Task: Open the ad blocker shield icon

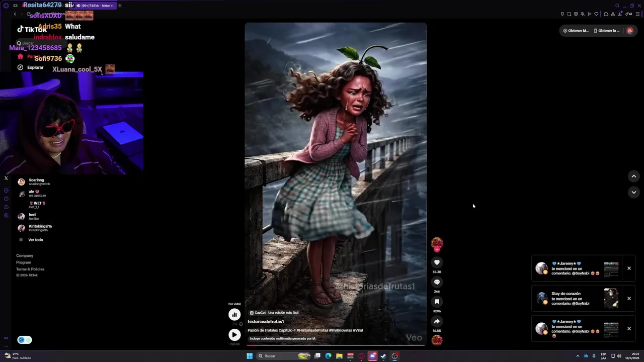Action: coord(576,14)
